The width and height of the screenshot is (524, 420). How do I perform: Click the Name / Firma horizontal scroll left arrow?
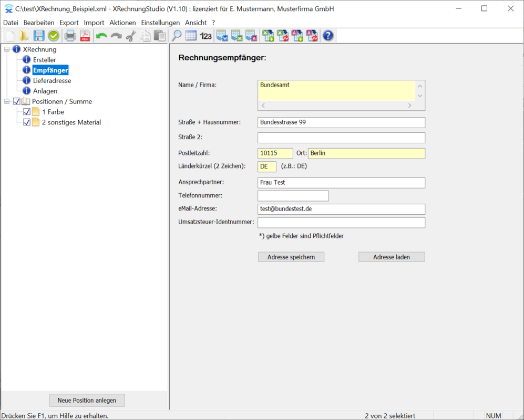click(x=263, y=106)
